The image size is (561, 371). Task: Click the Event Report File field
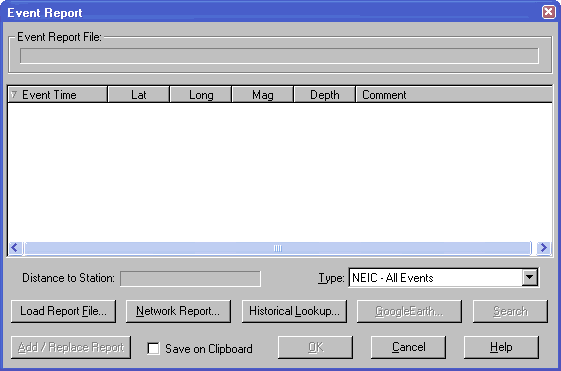279,56
